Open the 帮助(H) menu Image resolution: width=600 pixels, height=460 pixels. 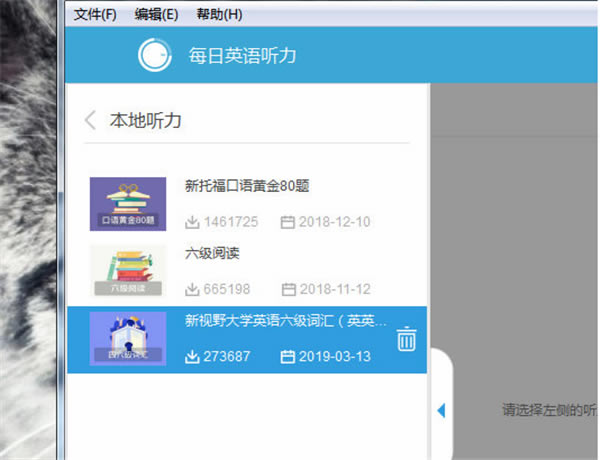tap(219, 15)
